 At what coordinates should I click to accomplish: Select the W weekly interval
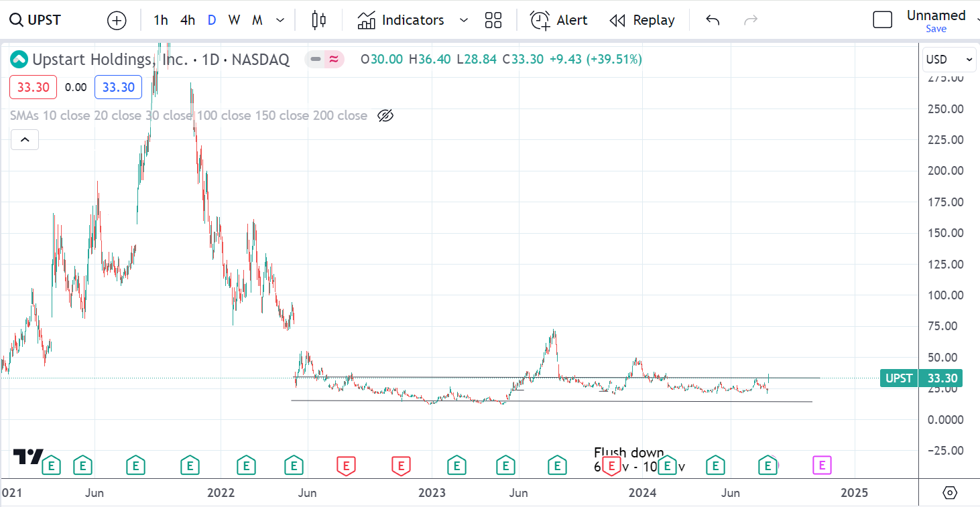pyautogui.click(x=234, y=20)
